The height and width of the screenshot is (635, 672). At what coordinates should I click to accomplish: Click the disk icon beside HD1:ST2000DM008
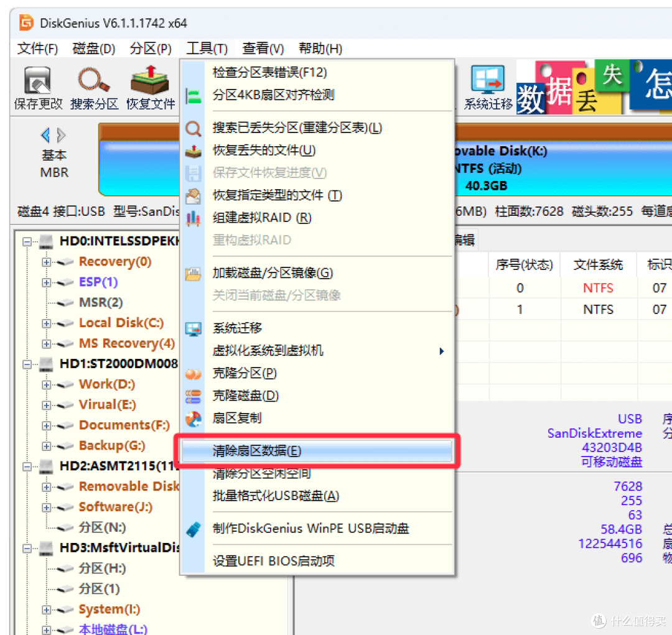(46, 364)
